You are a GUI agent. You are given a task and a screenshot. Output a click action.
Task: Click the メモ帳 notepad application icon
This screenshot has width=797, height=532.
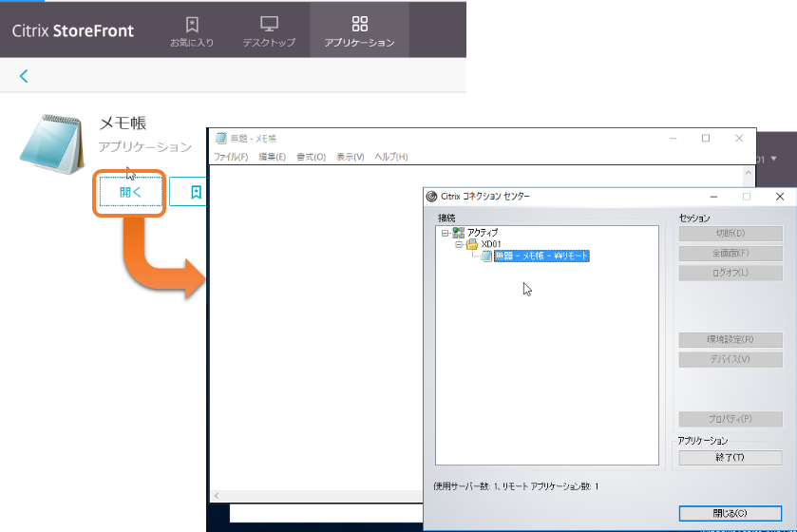[x=52, y=144]
